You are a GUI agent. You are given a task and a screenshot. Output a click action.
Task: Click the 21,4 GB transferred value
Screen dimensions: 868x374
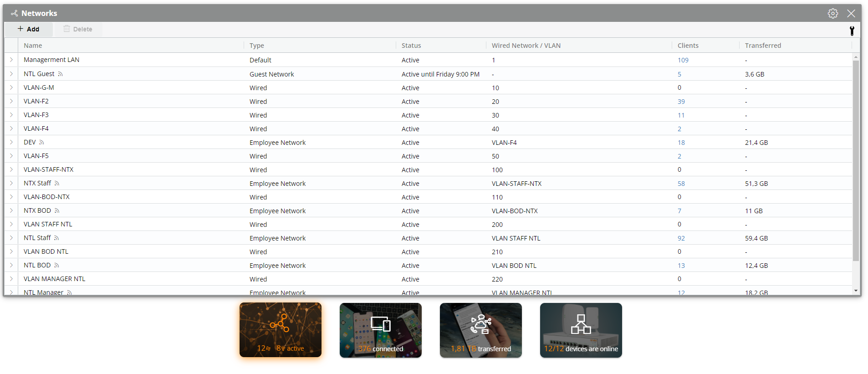click(x=756, y=143)
